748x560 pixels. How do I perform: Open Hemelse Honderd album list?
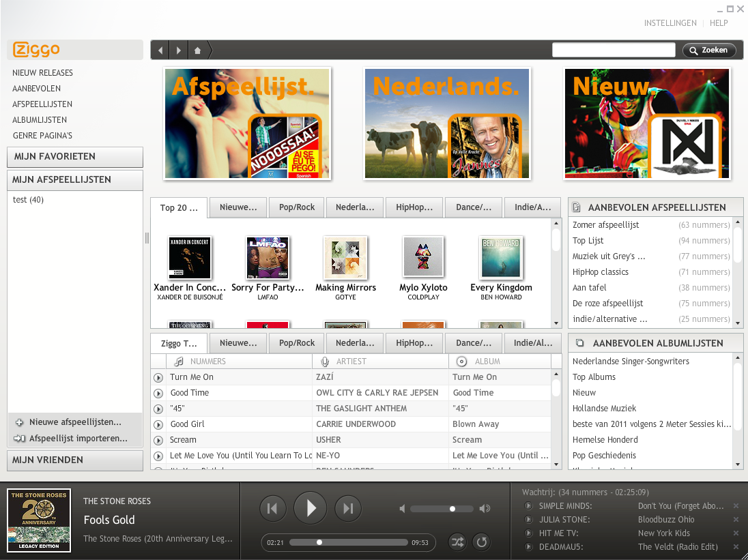pos(605,440)
